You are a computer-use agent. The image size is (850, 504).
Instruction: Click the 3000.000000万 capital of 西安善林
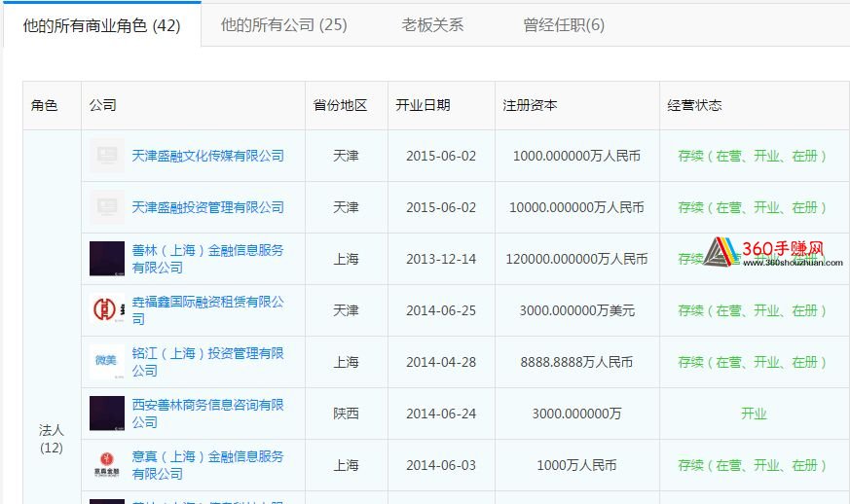point(576,414)
